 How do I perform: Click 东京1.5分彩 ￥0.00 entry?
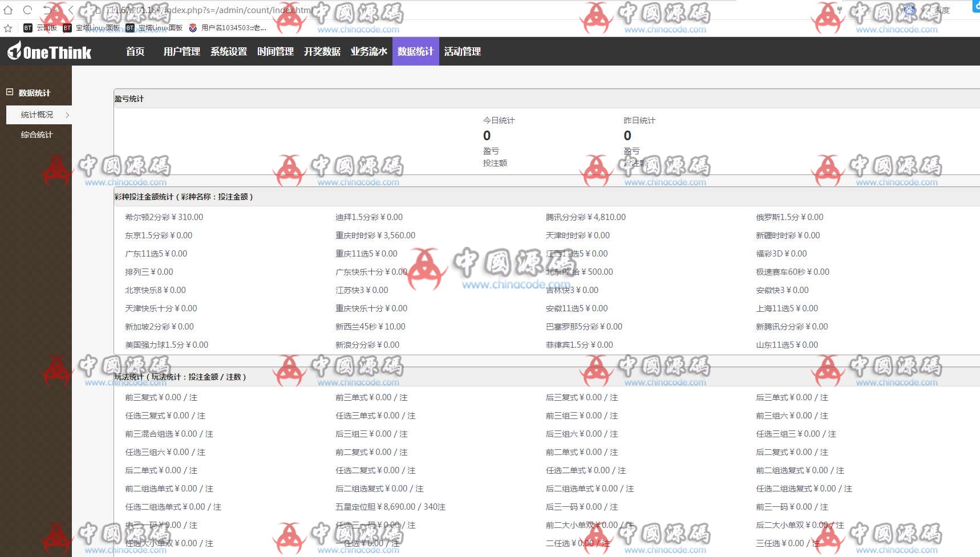pyautogui.click(x=159, y=235)
